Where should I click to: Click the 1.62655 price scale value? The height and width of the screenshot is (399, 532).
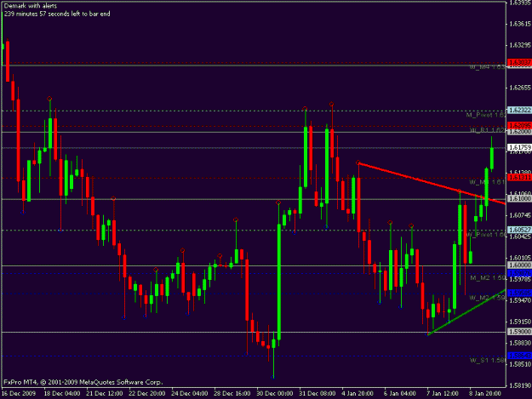pos(520,88)
